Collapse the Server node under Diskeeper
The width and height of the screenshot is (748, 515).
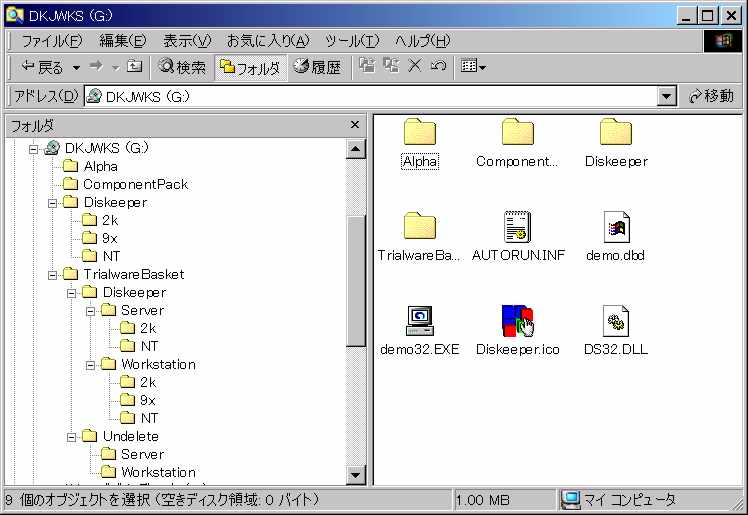pyautogui.click(x=90, y=311)
